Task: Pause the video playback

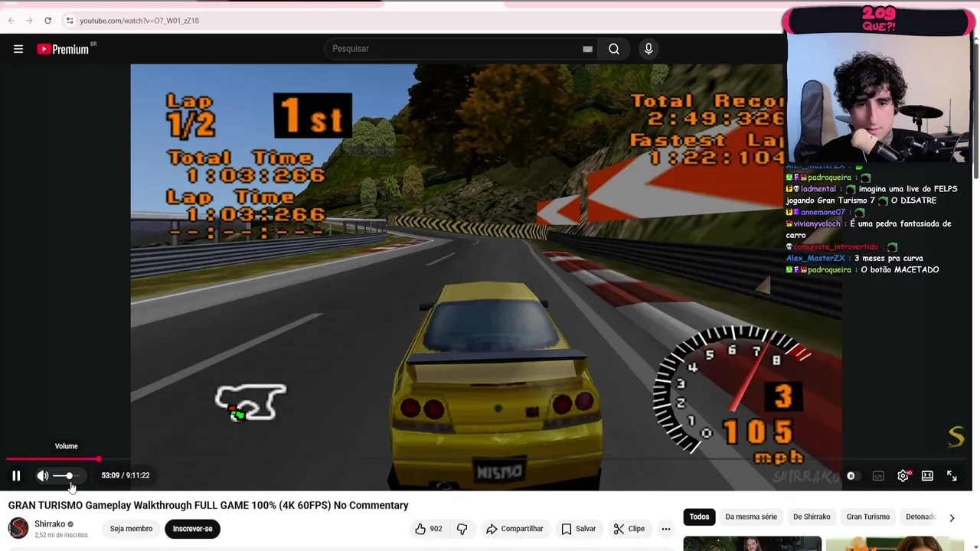Action: 16,476
